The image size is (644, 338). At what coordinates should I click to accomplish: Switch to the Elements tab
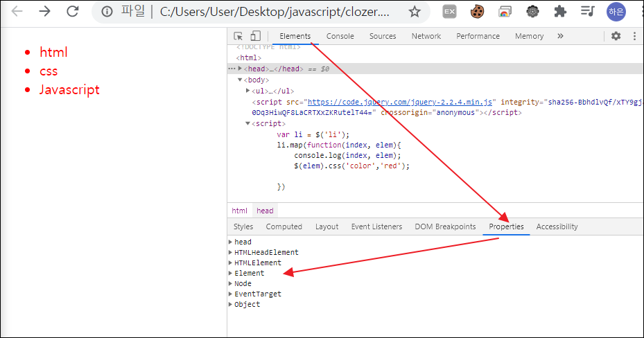click(295, 36)
